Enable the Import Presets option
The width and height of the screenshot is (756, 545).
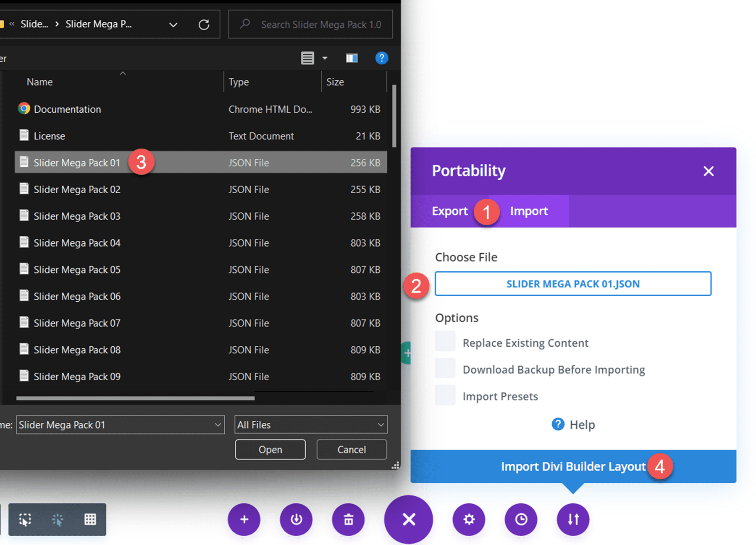[x=445, y=395]
